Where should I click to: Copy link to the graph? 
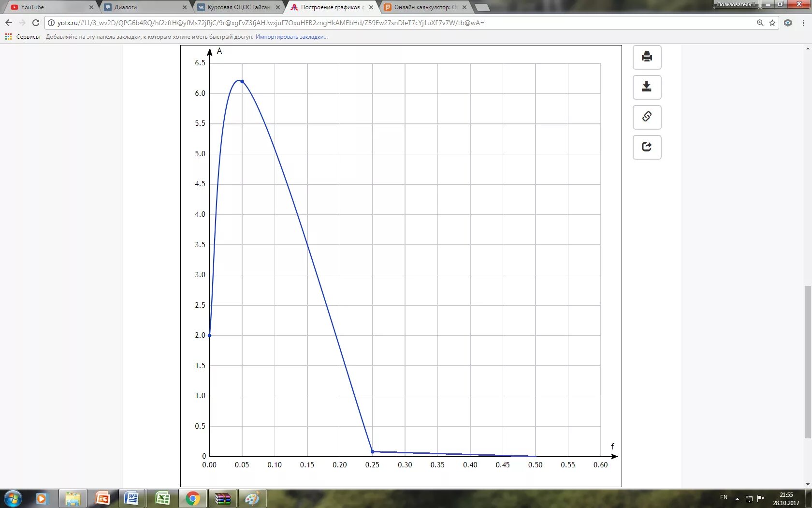click(647, 117)
